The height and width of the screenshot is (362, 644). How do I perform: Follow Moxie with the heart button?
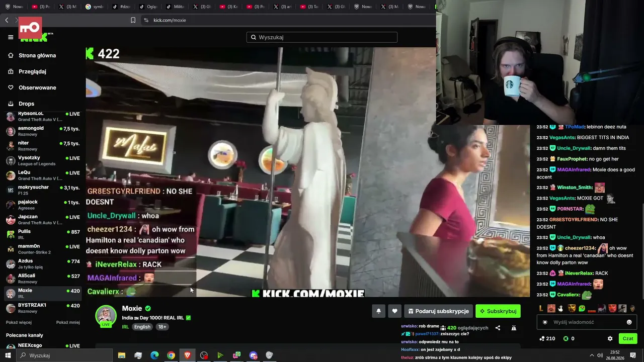394,311
